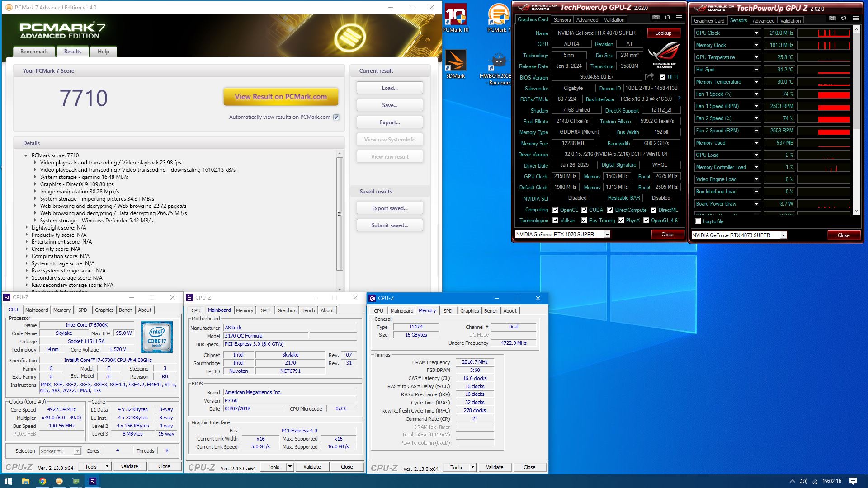Click Validate in CPU-Z Mainboard window
Image resolution: width=868 pixels, height=488 pixels.
tap(312, 467)
